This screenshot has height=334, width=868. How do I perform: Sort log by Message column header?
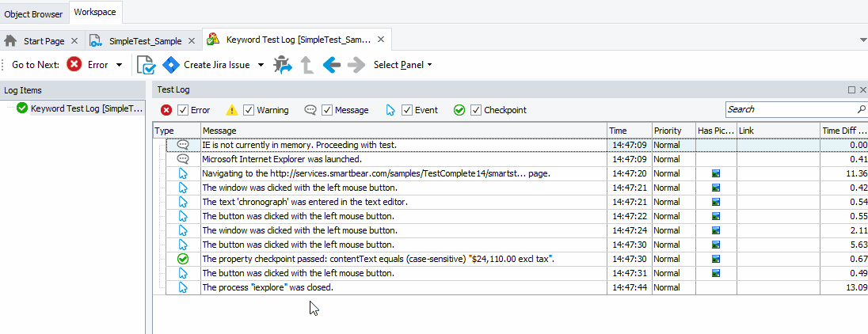[402, 131]
